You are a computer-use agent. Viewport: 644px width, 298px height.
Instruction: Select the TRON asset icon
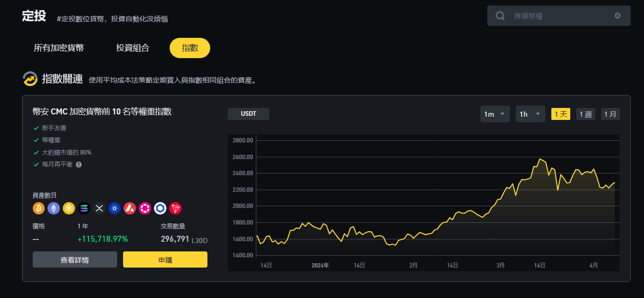175,209
